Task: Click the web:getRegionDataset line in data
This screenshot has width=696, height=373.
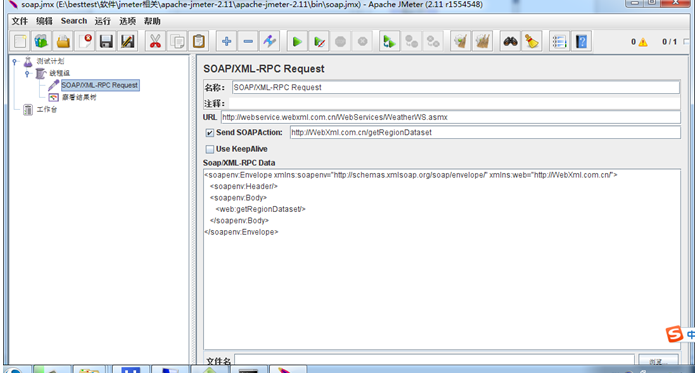Action: [x=261, y=209]
